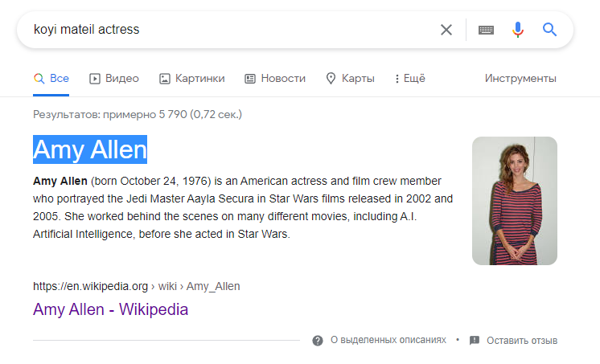
Task: Open the on-screen keyboard icon
Action: 486,30
